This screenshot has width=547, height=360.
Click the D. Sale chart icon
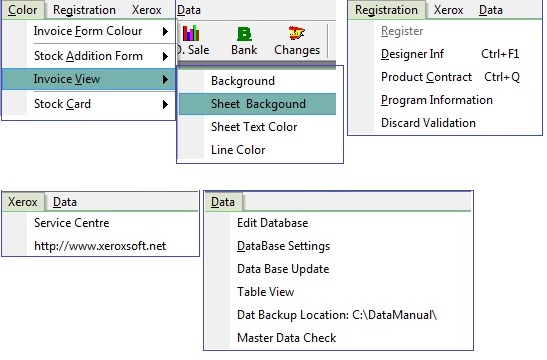[191, 33]
